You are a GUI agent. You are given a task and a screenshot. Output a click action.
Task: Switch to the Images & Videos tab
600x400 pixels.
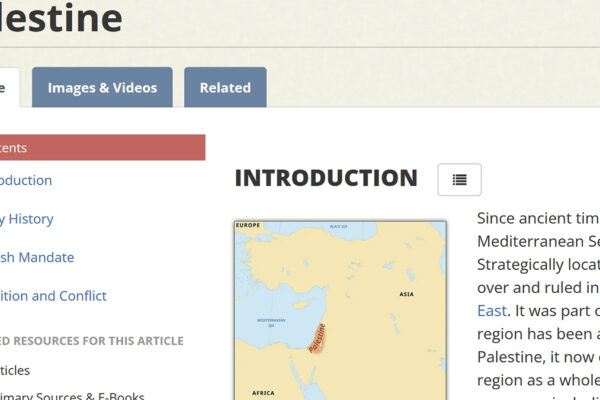click(102, 88)
